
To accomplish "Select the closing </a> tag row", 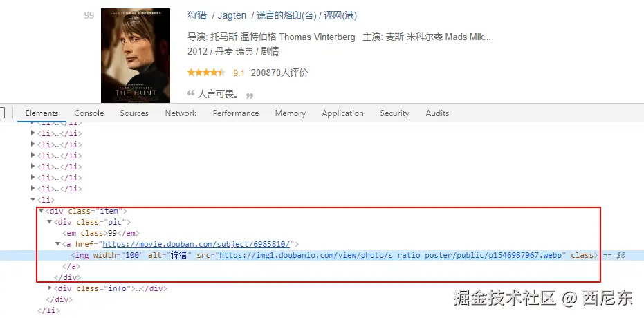I will (x=71, y=266).
